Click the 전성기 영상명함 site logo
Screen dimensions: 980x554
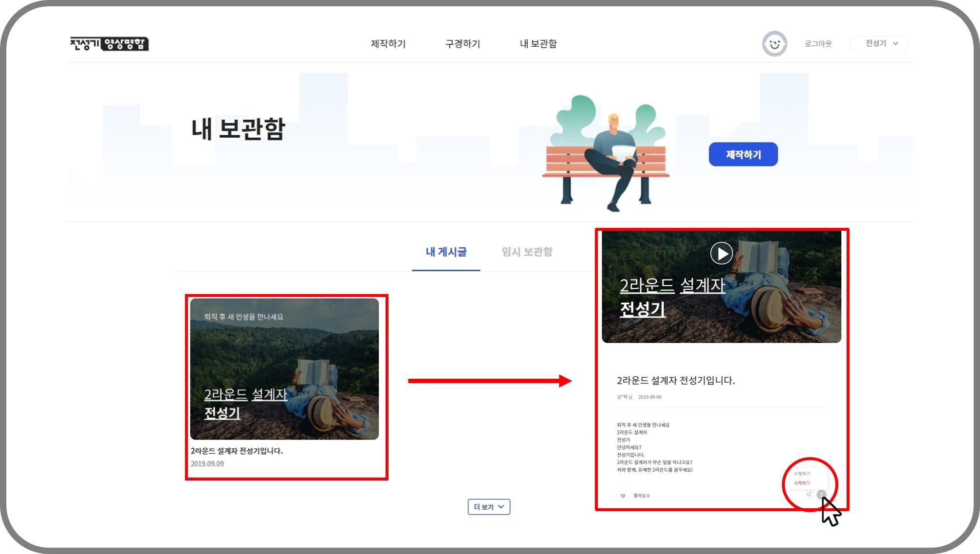(109, 44)
